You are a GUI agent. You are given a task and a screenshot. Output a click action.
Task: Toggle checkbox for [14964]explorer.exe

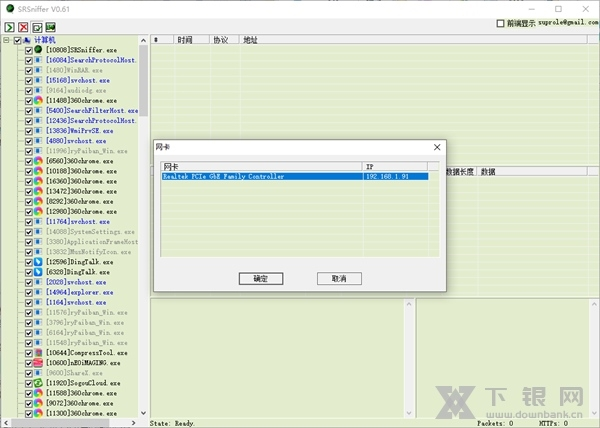tap(29, 292)
